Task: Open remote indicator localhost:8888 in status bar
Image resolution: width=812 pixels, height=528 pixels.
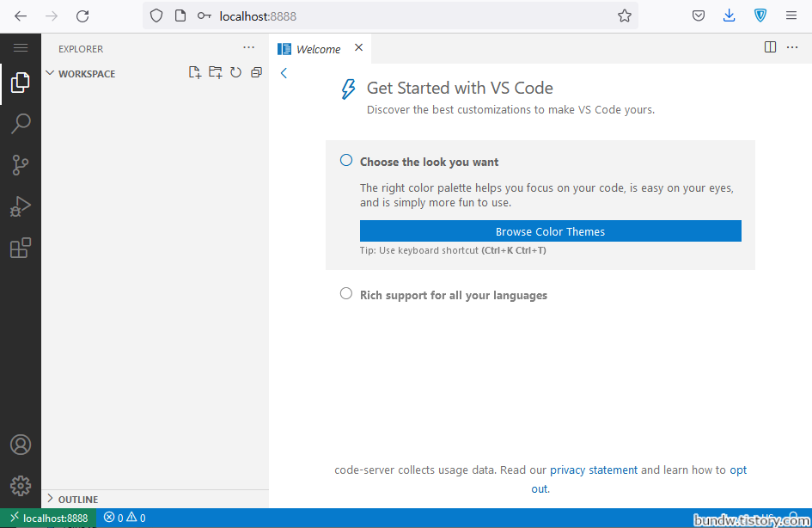Action: coord(49,519)
